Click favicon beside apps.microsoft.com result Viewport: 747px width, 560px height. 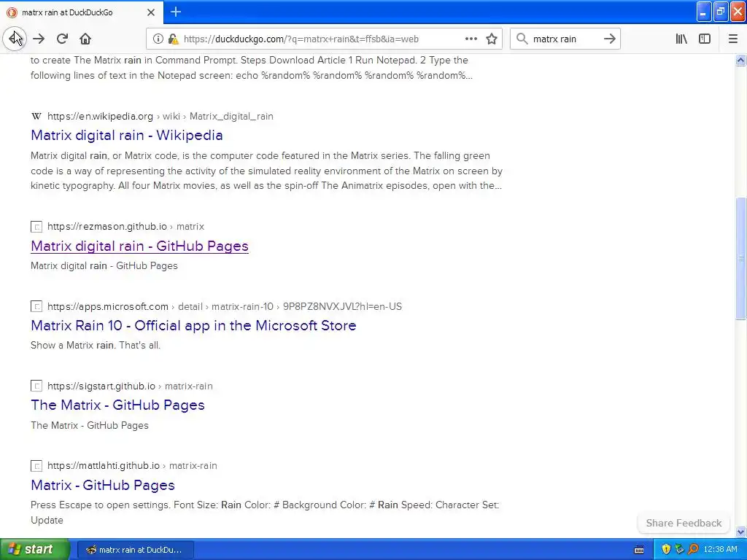(36, 306)
